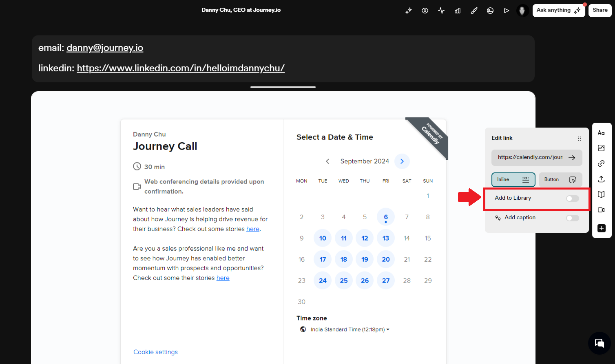This screenshot has height=364, width=615.
Task: Open the library book icon in sidebar
Action: (x=601, y=195)
